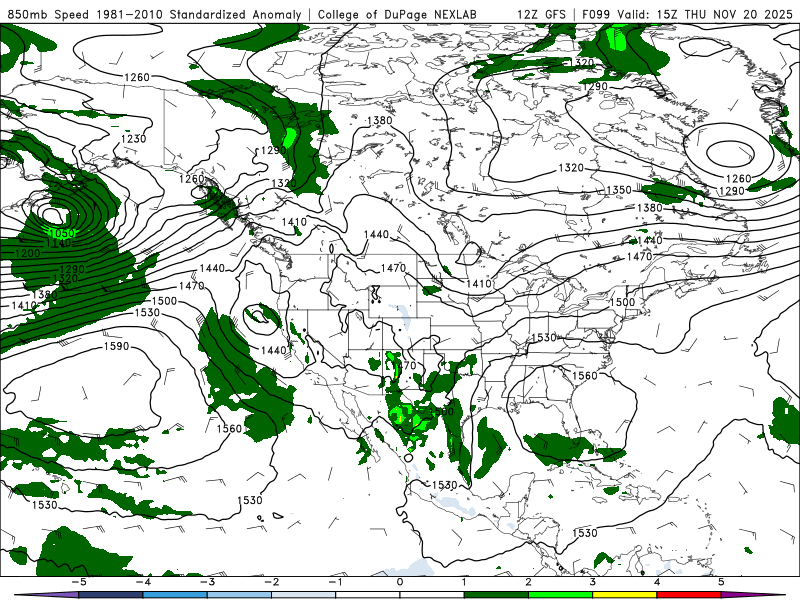Image resolution: width=800 pixels, height=600 pixels.
Task: Click the bright green color bar segment
Action: (x=560, y=595)
